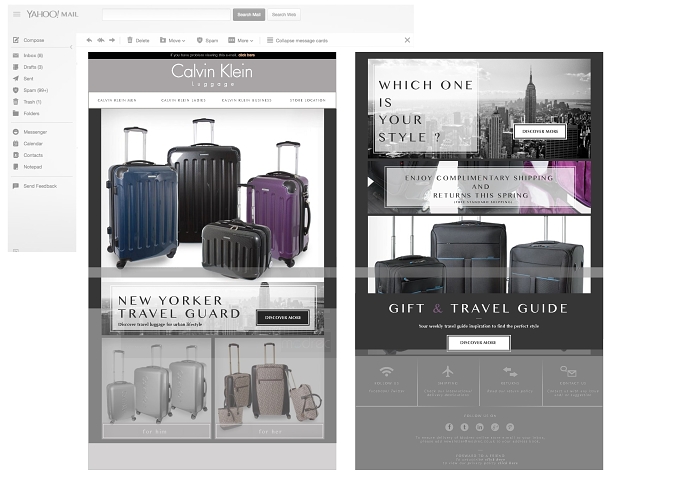The width and height of the screenshot is (680, 481).
Task: Click the LinkedIn social icon
Action: tap(479, 427)
